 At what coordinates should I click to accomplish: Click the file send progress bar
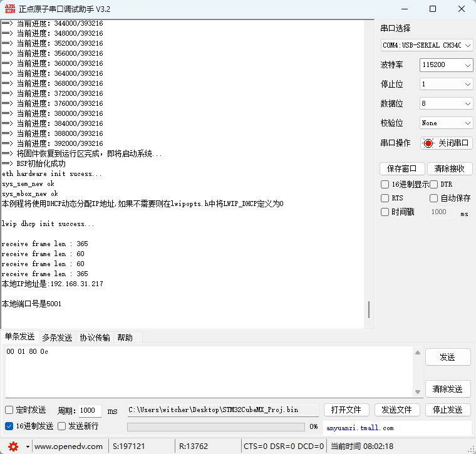tap(216, 427)
